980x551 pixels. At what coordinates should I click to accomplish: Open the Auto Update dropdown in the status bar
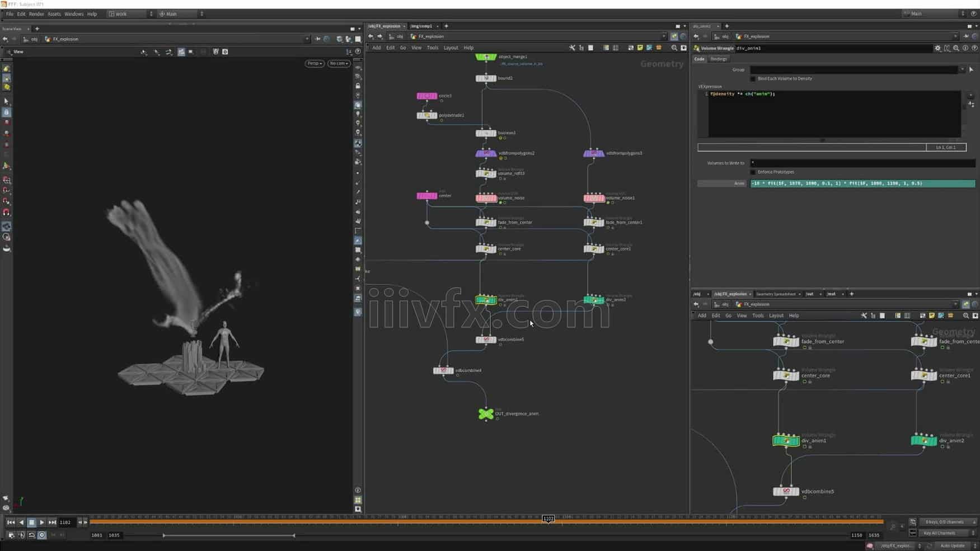(956, 545)
